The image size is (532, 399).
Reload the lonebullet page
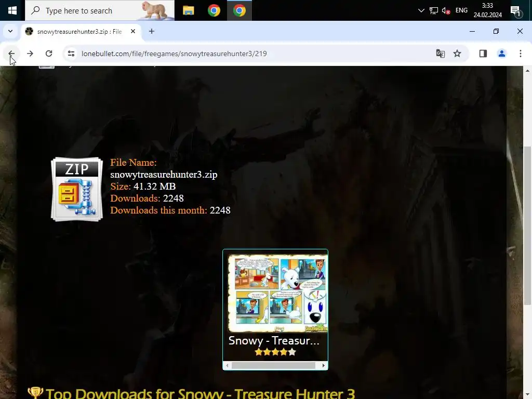click(x=49, y=54)
